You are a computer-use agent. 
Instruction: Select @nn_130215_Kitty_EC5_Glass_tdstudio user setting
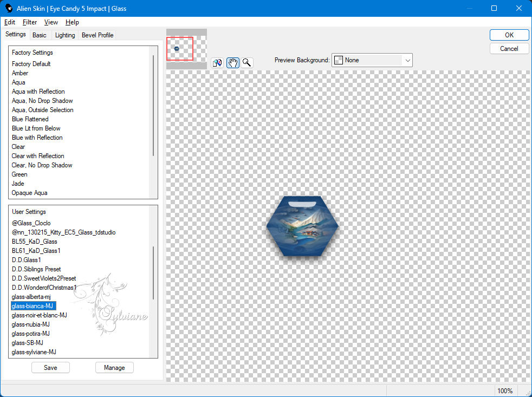pos(63,232)
